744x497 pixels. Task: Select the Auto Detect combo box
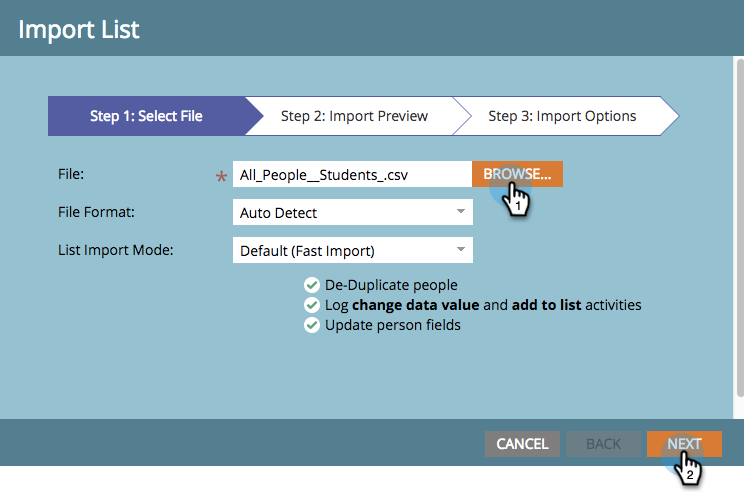pyautogui.click(x=340, y=212)
